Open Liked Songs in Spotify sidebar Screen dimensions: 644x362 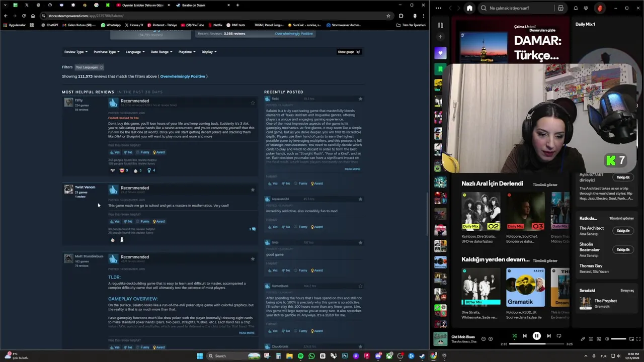click(440, 53)
